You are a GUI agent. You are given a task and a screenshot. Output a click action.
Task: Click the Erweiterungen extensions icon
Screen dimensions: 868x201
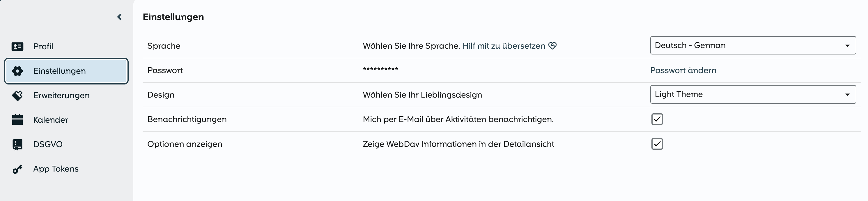pos(17,95)
